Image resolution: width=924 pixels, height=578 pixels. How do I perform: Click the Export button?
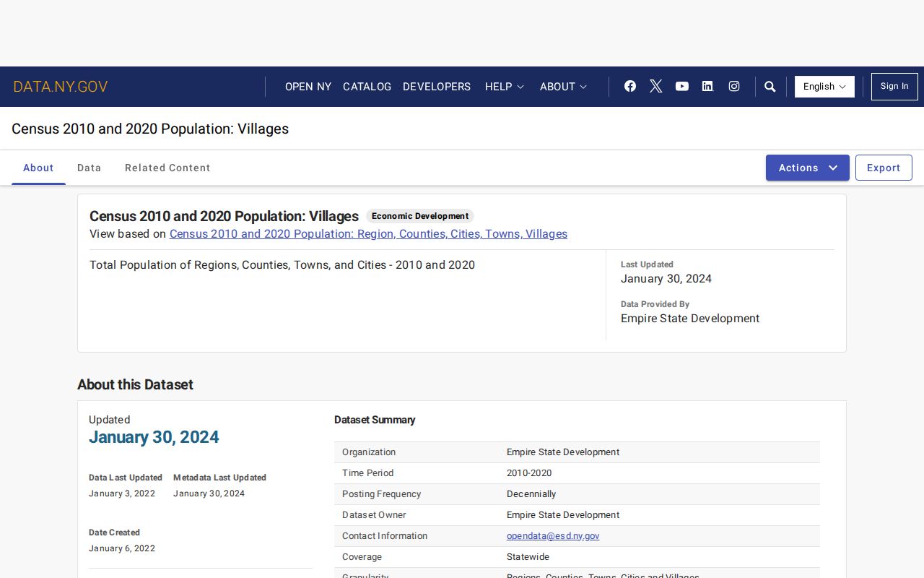[884, 168]
